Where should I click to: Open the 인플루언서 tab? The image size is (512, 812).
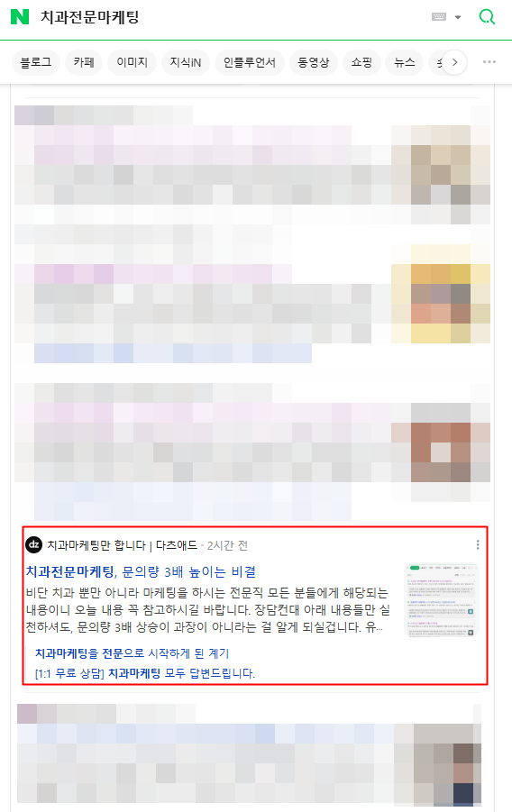pyautogui.click(x=250, y=63)
